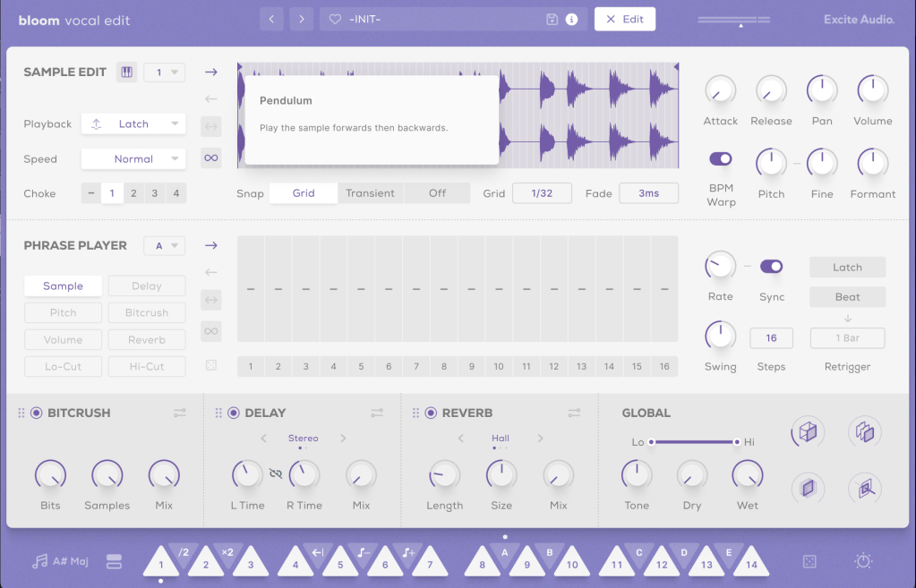
Task: Toggle the BPM Warp switch
Action: click(721, 158)
